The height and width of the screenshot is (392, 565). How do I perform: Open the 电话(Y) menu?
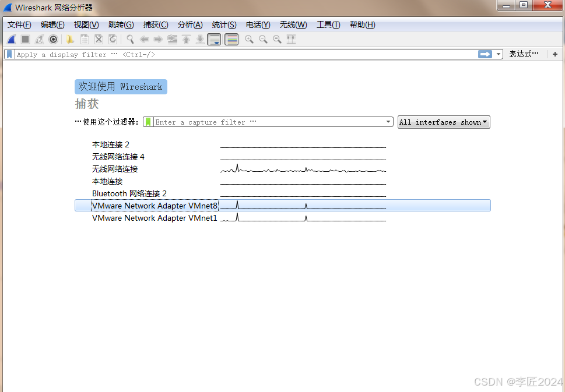[x=258, y=24]
